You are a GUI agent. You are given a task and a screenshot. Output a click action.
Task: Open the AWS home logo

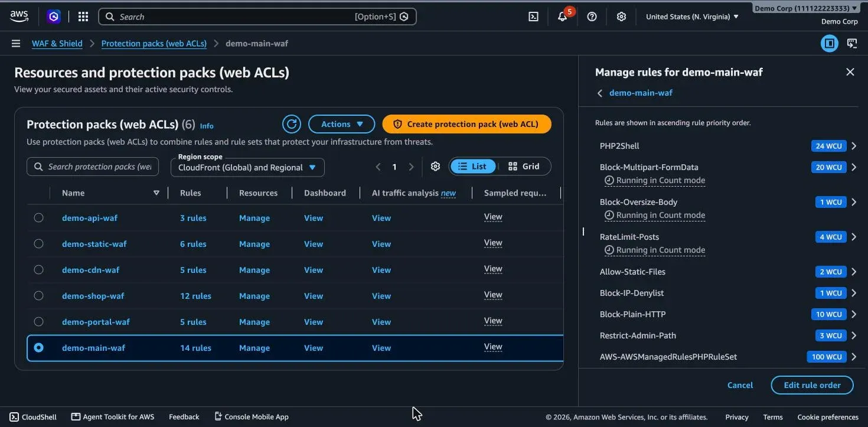pos(19,17)
